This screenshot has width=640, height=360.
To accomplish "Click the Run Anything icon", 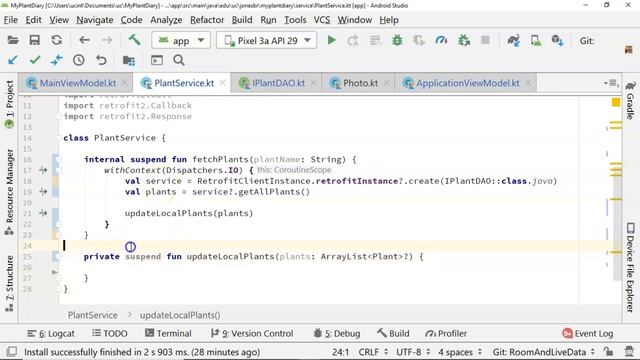I will 157,60.
